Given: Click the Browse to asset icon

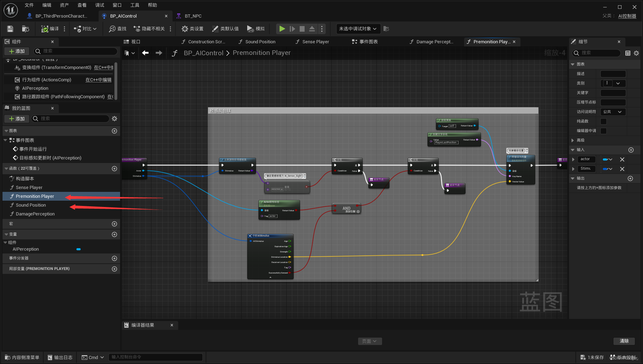Looking at the screenshot, I should (x=25, y=29).
